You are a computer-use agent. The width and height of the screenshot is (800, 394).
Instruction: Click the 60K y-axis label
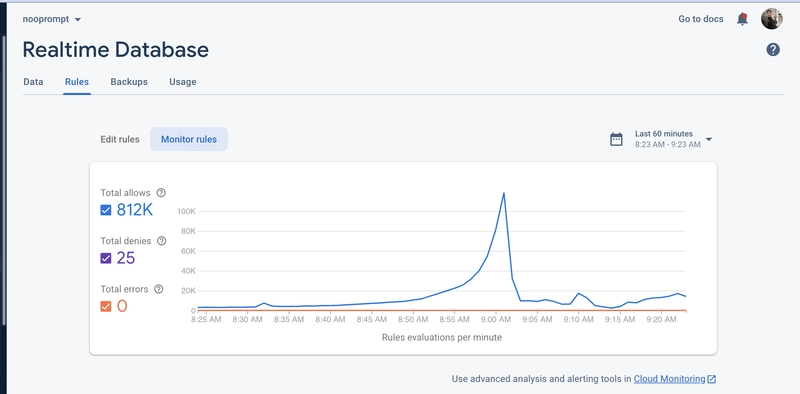coord(188,251)
